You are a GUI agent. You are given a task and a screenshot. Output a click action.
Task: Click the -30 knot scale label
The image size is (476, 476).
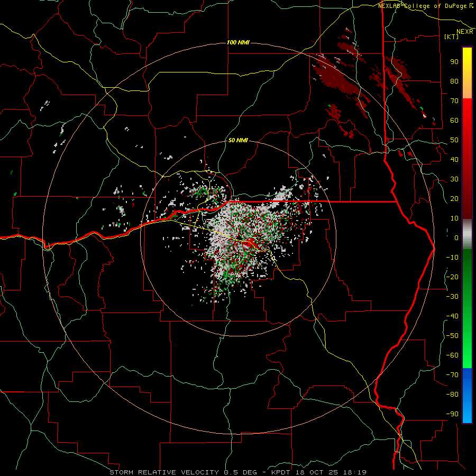tap(452, 297)
